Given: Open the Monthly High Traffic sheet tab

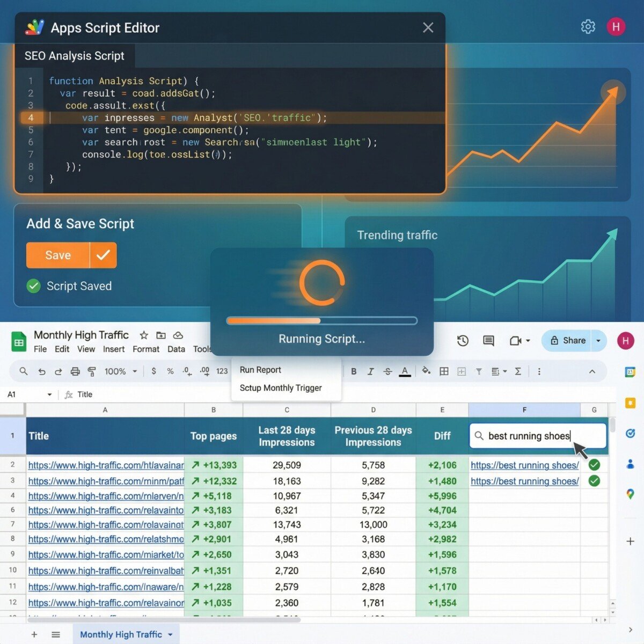Looking at the screenshot, I should 121,634.
